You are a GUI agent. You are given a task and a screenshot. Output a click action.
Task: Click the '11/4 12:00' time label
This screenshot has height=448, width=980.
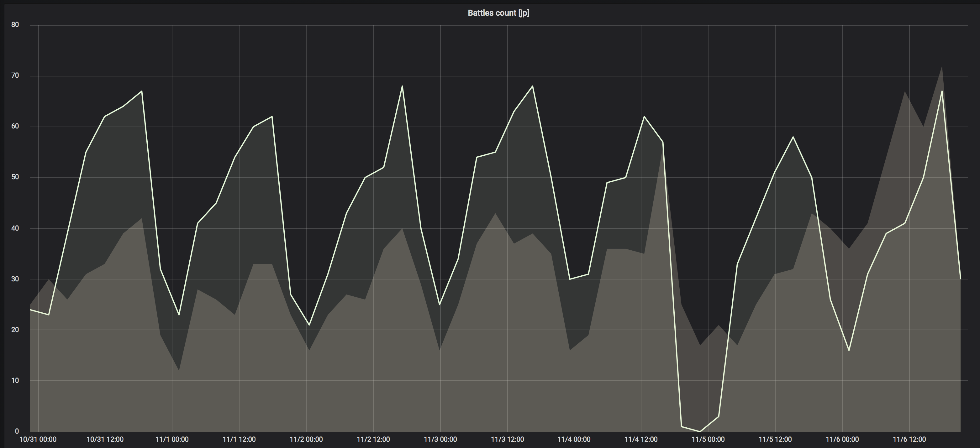point(641,440)
